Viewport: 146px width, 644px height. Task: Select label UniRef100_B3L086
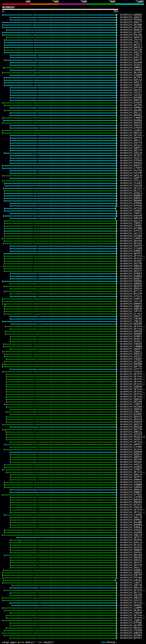(131, 35)
